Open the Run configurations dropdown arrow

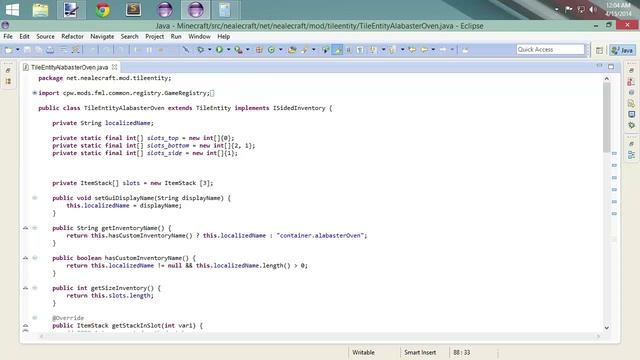pyautogui.click(x=228, y=50)
